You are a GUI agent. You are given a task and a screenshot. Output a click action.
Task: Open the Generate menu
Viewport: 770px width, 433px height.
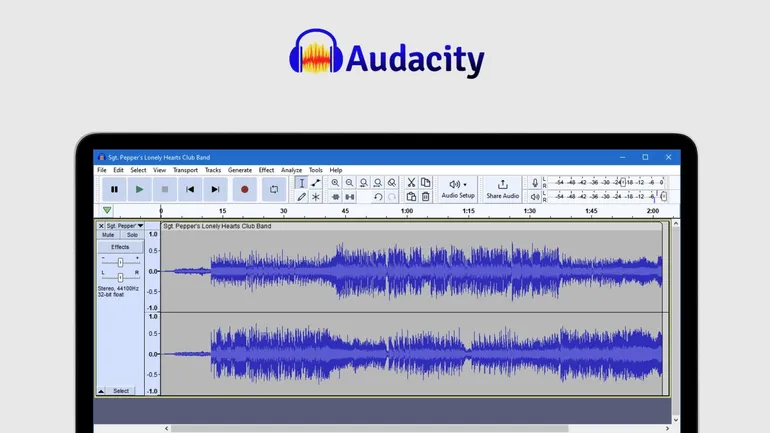[240, 170]
